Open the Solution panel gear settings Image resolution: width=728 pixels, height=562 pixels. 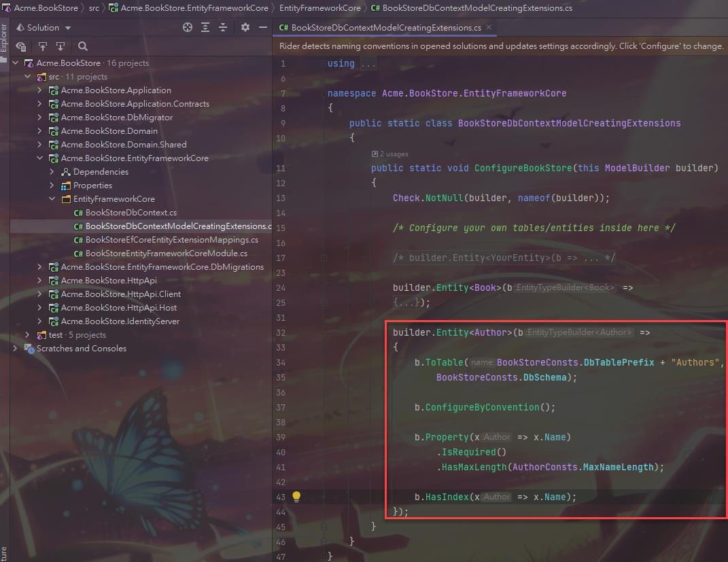coord(245,28)
